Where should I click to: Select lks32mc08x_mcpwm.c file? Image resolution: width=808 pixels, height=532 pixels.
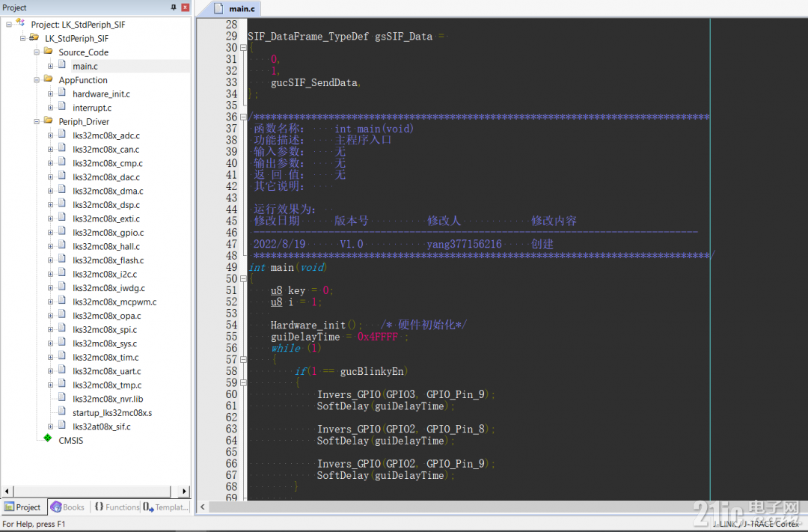point(114,302)
